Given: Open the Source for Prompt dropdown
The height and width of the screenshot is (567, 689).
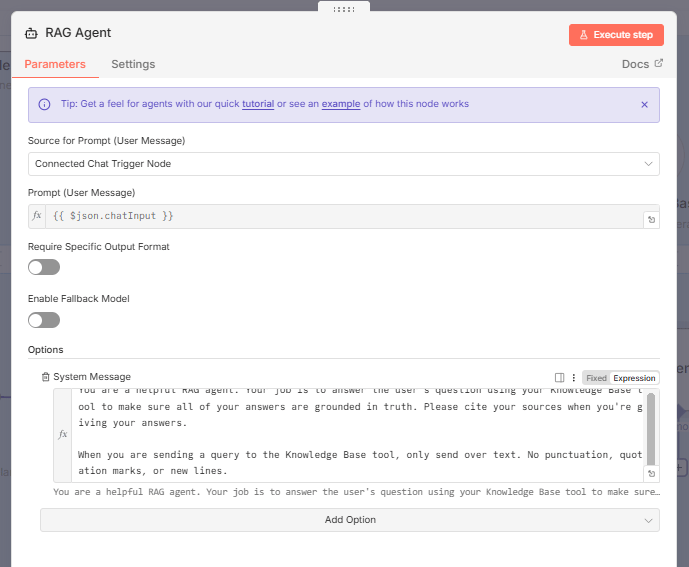Looking at the screenshot, I should [x=344, y=164].
